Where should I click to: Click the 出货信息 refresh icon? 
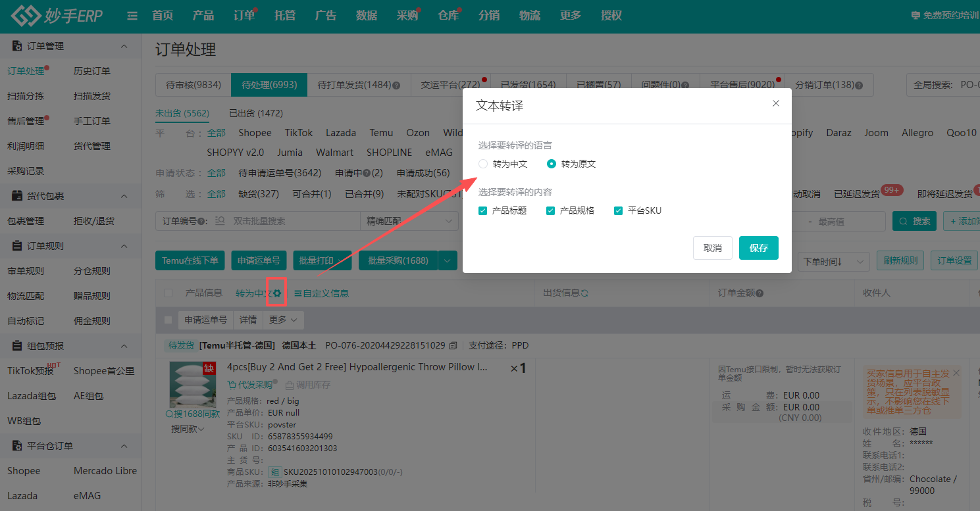pyautogui.click(x=584, y=293)
